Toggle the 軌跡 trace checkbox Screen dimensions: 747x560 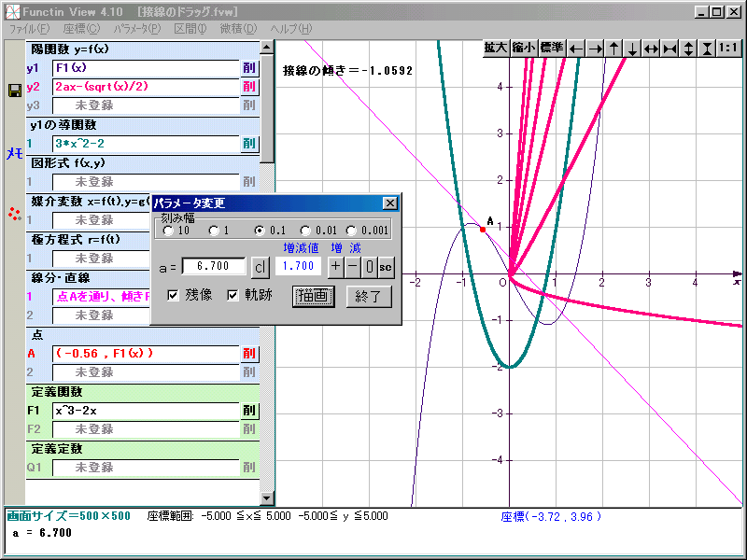[233, 296]
